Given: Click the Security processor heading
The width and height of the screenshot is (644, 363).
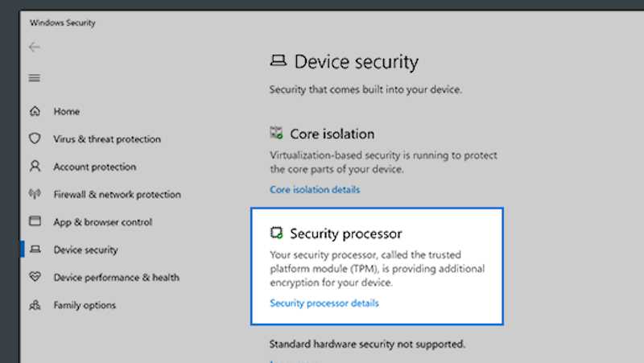Looking at the screenshot, I should [x=345, y=234].
